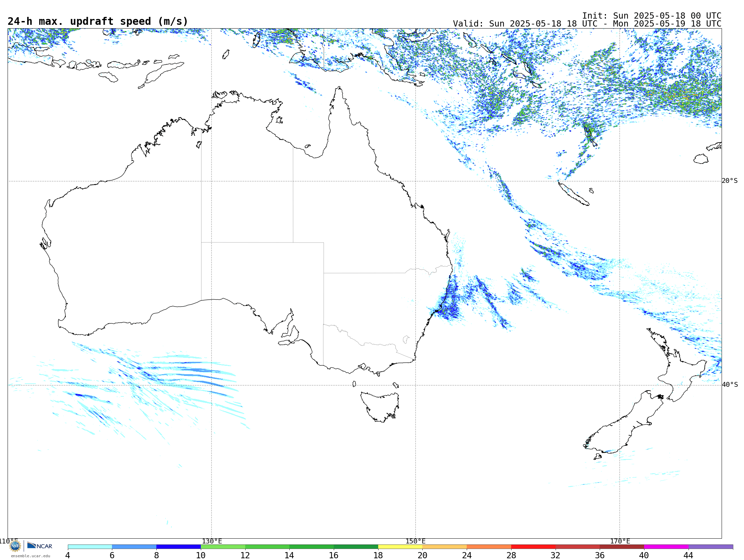Click the colorbar tick label 28
Screen dimensions: 744x560
[x=511, y=555]
